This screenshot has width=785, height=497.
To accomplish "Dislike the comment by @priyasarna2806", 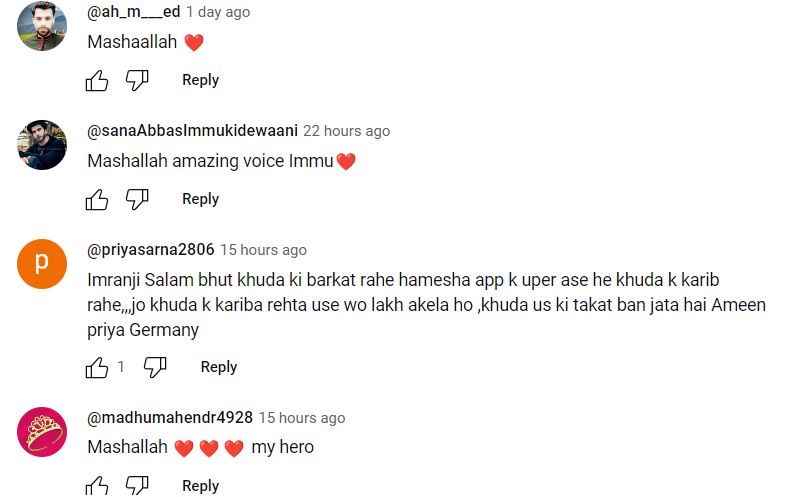I will (x=155, y=367).
